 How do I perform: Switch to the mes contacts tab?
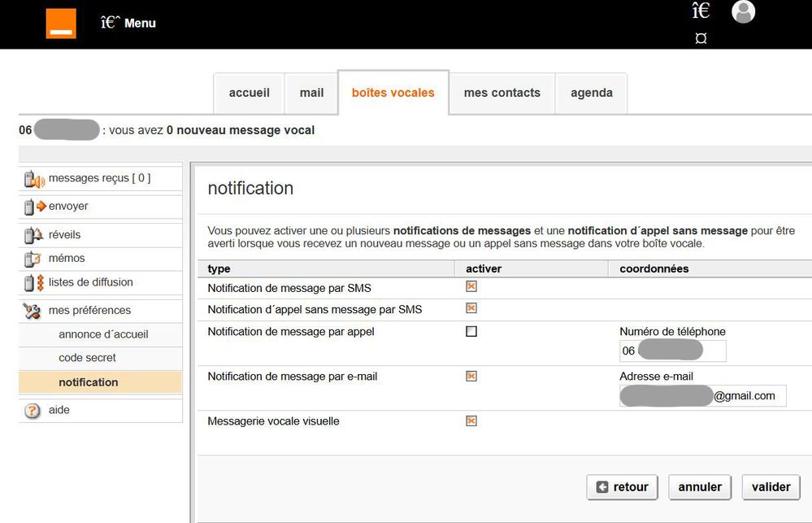[x=502, y=93]
